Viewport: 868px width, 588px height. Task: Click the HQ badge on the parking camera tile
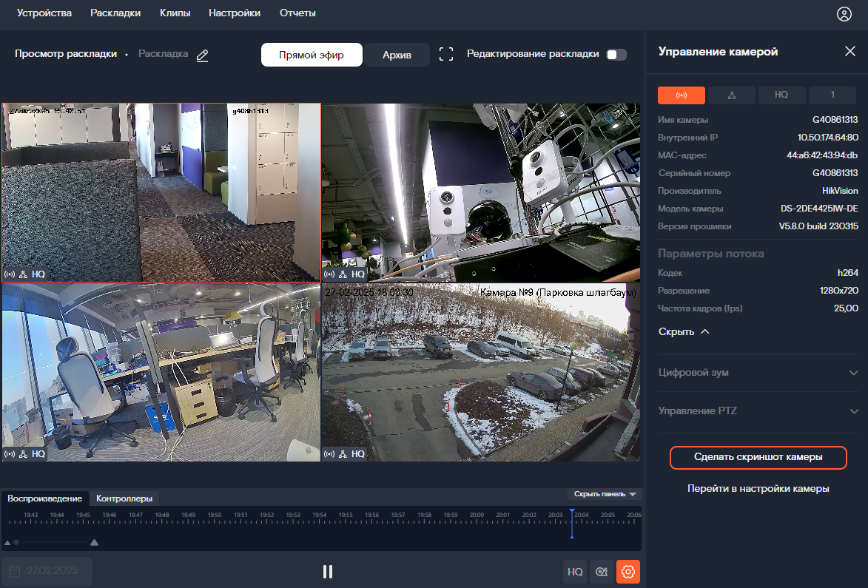point(358,454)
